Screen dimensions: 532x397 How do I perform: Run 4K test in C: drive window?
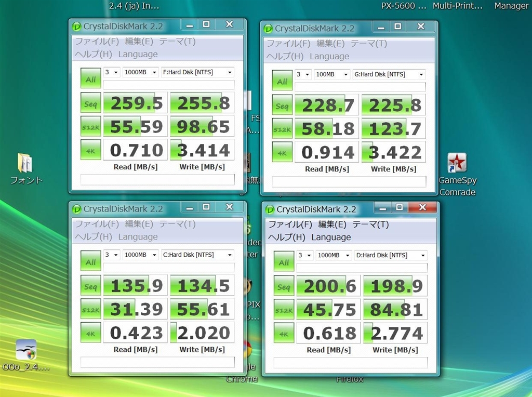pos(90,332)
